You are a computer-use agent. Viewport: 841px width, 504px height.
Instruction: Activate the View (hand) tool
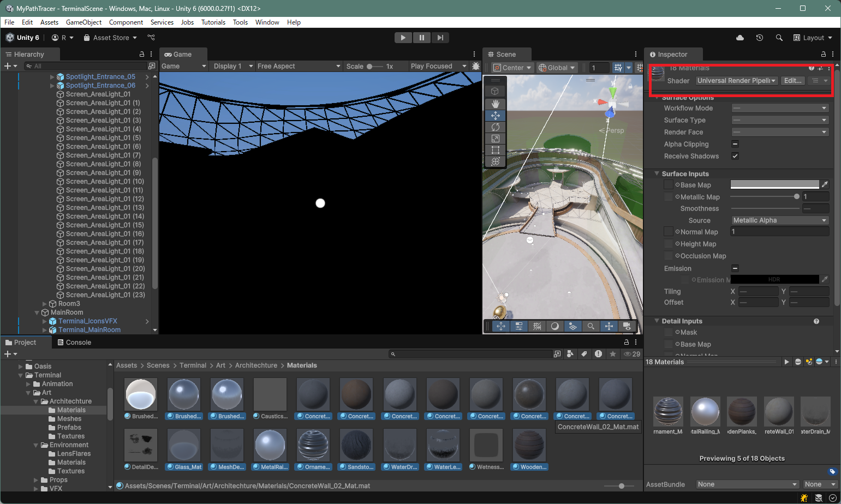click(496, 104)
